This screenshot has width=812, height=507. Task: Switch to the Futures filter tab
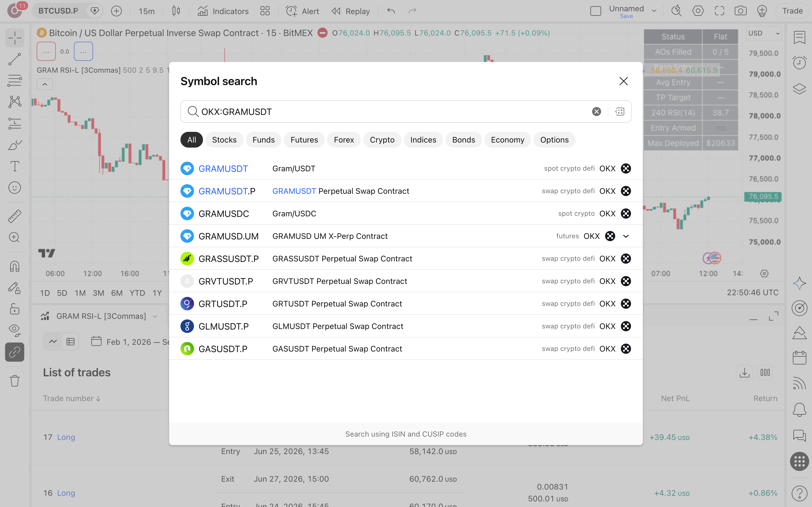pos(304,140)
